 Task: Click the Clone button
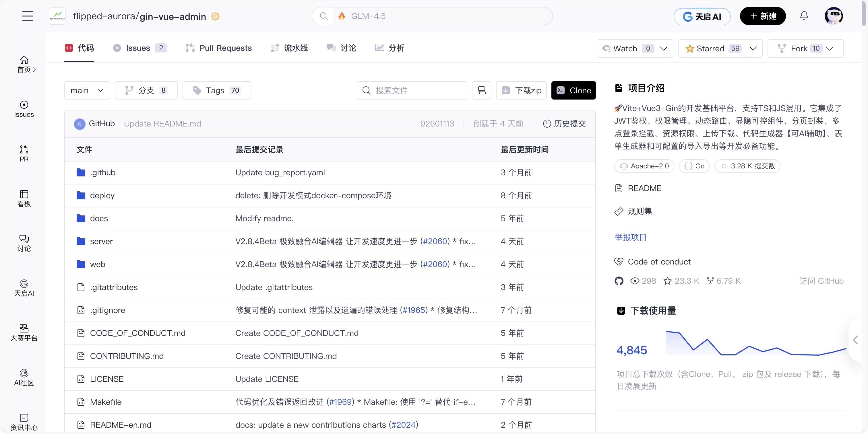point(573,90)
